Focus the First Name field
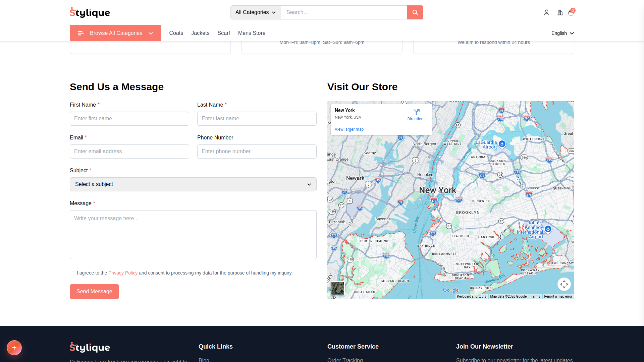This screenshot has height=362, width=644. (x=129, y=119)
